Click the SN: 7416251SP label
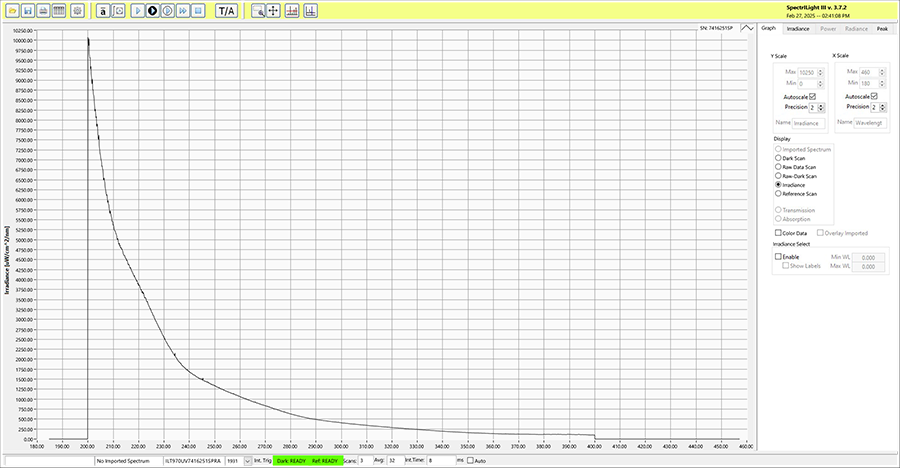900x468 pixels. (716, 28)
